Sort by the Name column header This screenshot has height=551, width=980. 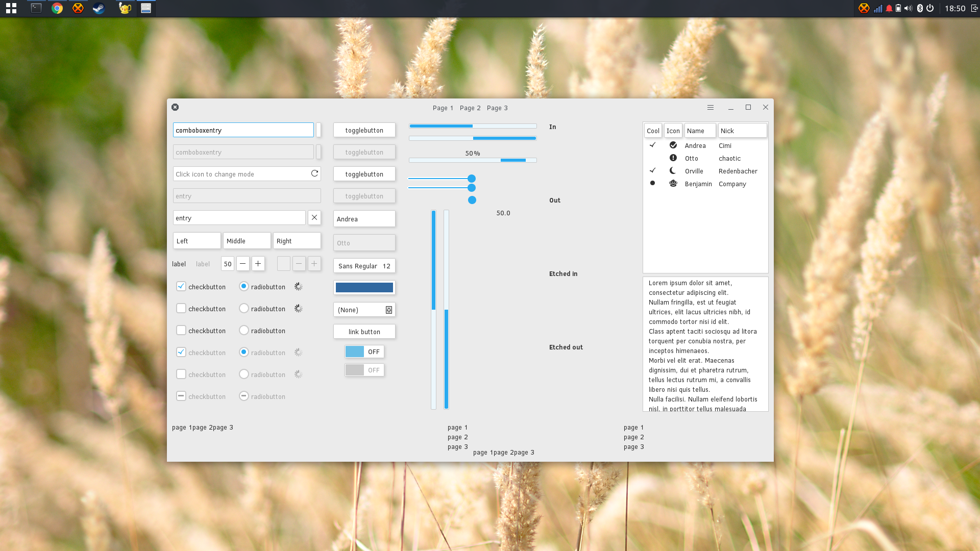[x=700, y=131]
